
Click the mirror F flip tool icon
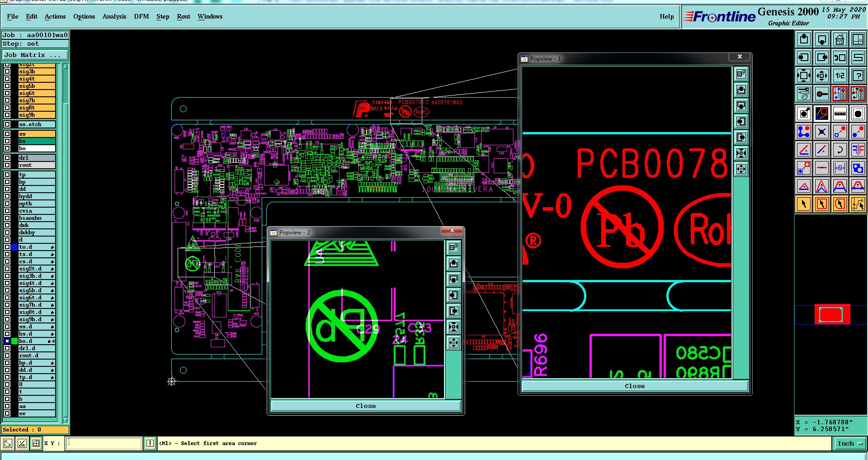[858, 150]
